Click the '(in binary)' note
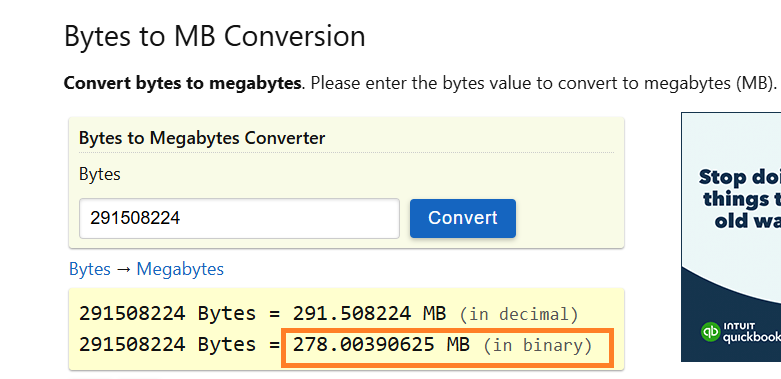The image size is (781, 379). 537,345
